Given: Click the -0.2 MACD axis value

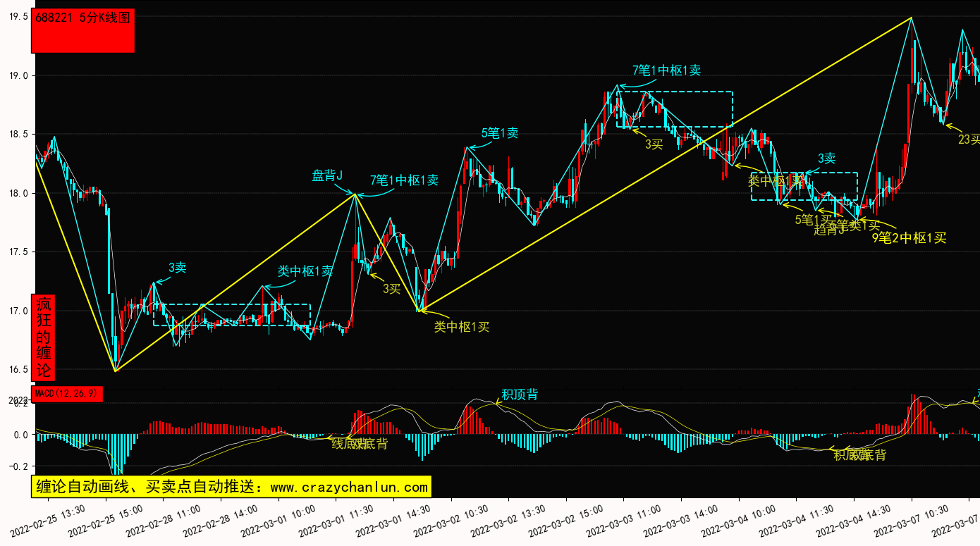Looking at the screenshot, I should point(17,466).
